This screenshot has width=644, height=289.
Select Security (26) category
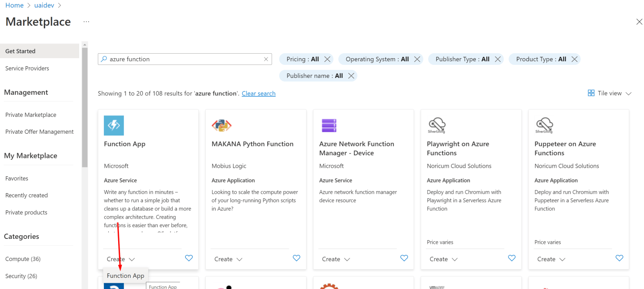click(21, 276)
